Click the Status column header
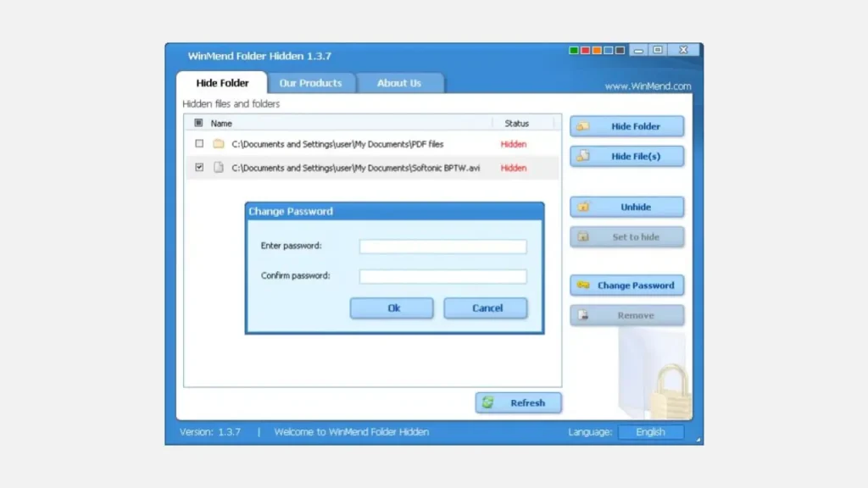This screenshot has width=868, height=488. point(516,124)
